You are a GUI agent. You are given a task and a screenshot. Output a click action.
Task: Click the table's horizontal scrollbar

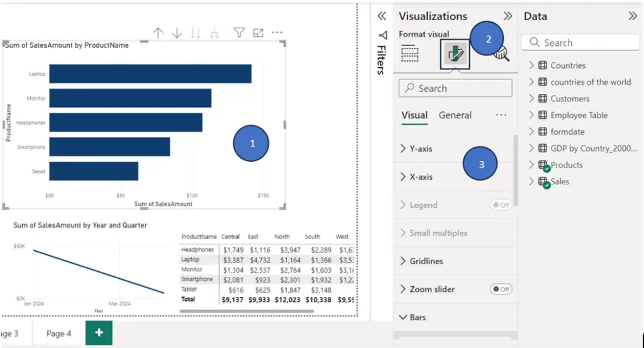click(x=247, y=312)
